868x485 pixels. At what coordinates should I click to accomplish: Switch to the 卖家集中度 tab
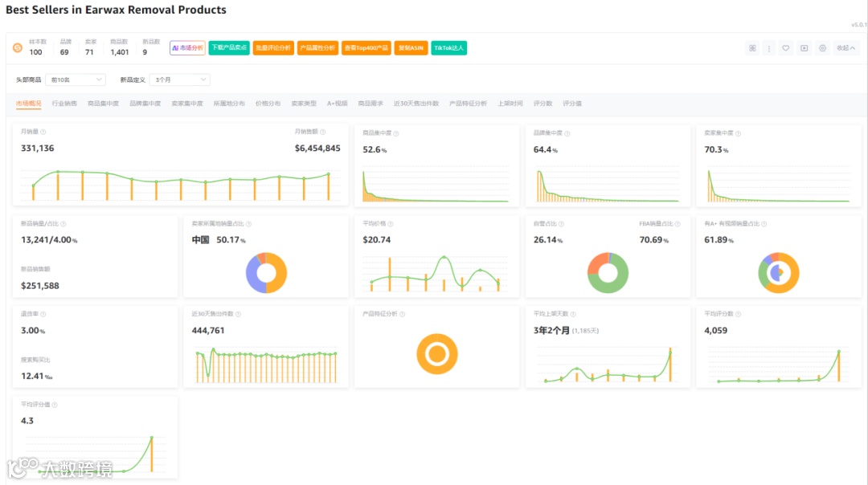coord(187,104)
